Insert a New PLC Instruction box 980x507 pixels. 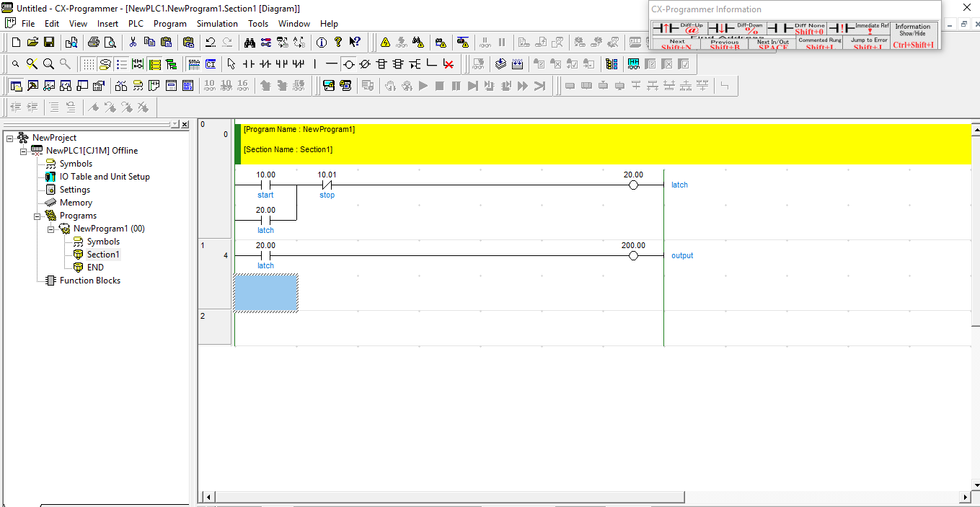click(381, 63)
